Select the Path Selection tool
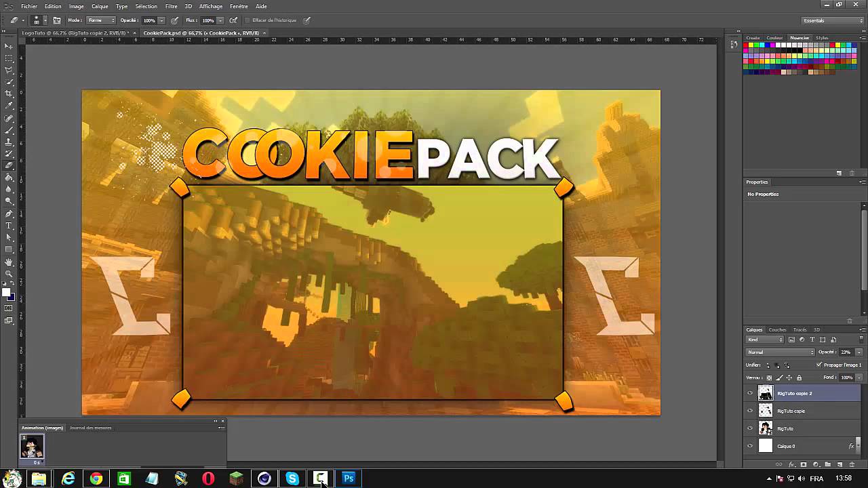 click(x=9, y=237)
